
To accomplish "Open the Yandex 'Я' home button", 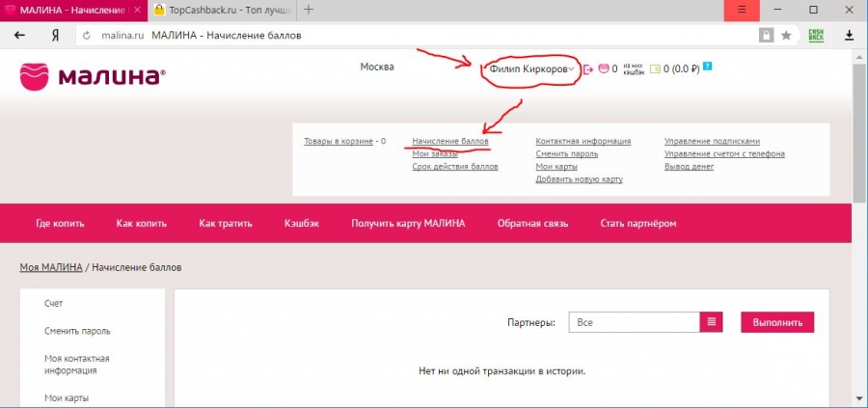I will click(55, 36).
